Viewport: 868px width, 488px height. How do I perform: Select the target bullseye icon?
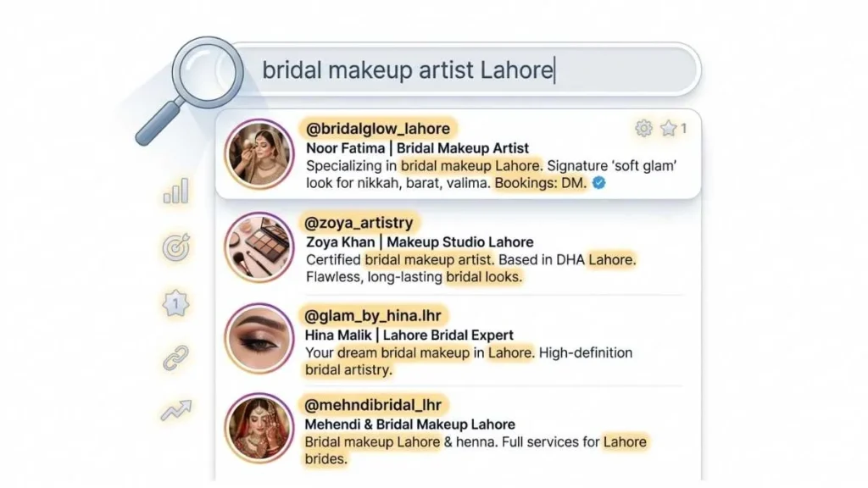tap(176, 247)
